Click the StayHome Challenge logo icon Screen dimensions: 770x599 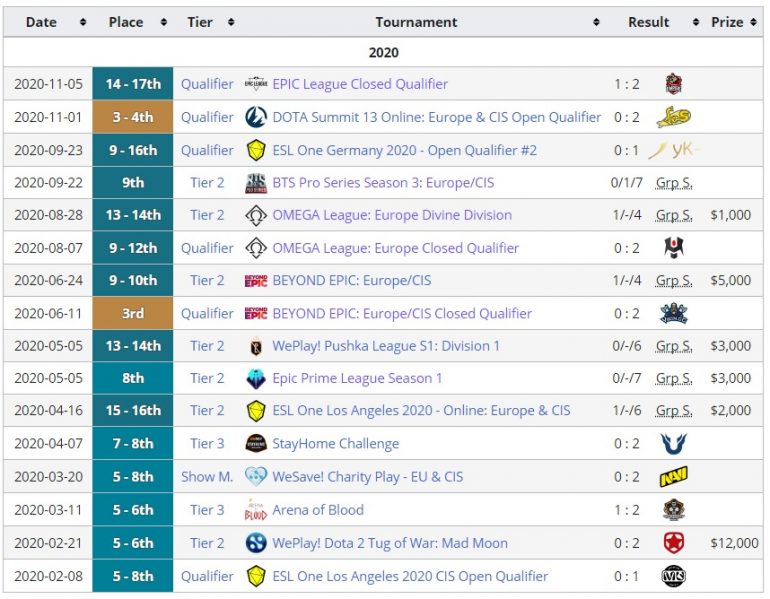click(256, 444)
